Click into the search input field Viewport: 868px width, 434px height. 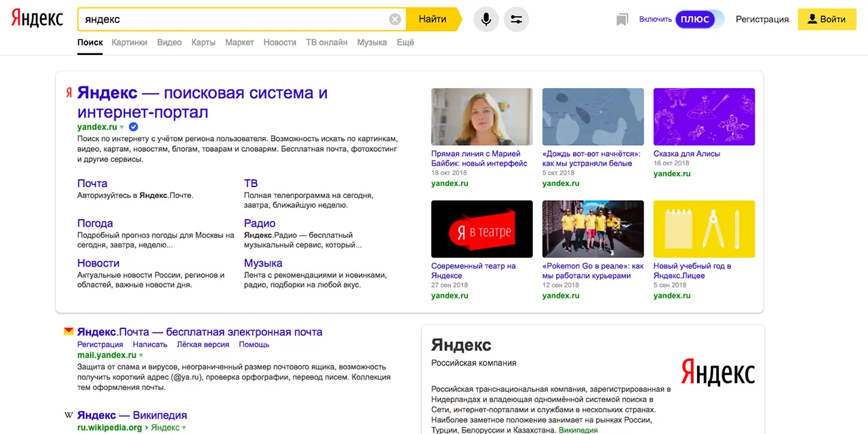click(231, 20)
